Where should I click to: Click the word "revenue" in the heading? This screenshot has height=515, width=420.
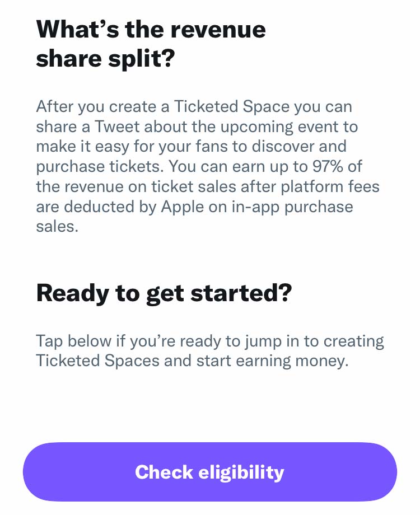coord(218,30)
